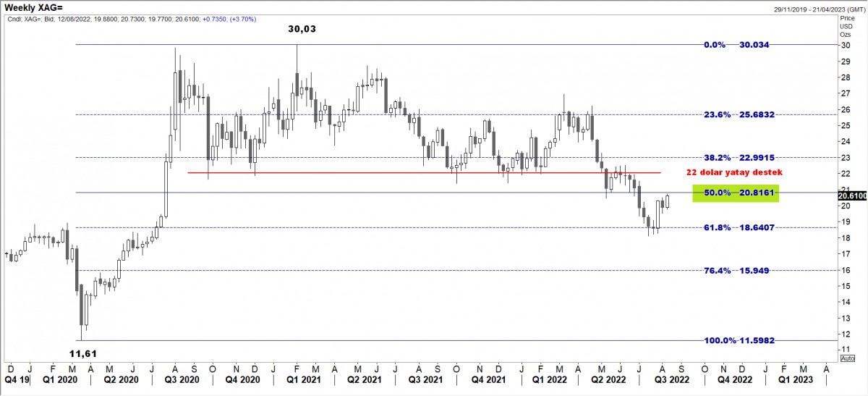Click Q2 2020 on the time axis
The width and height of the screenshot is (868, 396).
point(121,378)
